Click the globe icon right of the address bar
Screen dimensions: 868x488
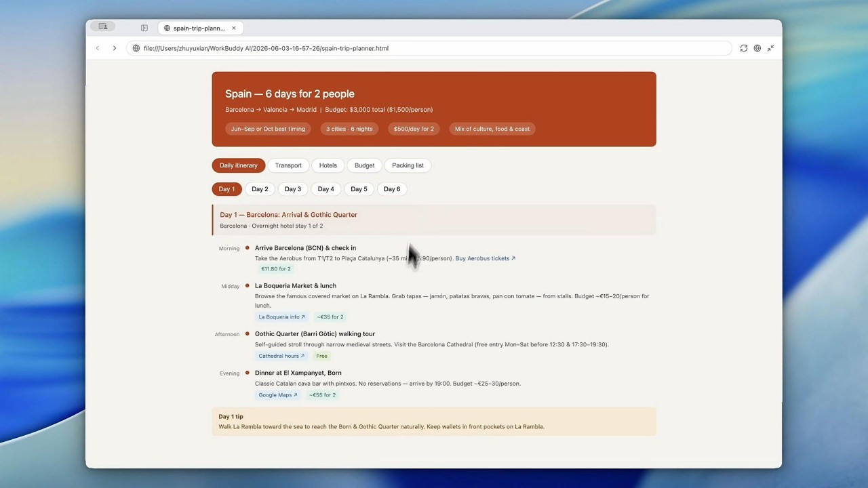[757, 48]
